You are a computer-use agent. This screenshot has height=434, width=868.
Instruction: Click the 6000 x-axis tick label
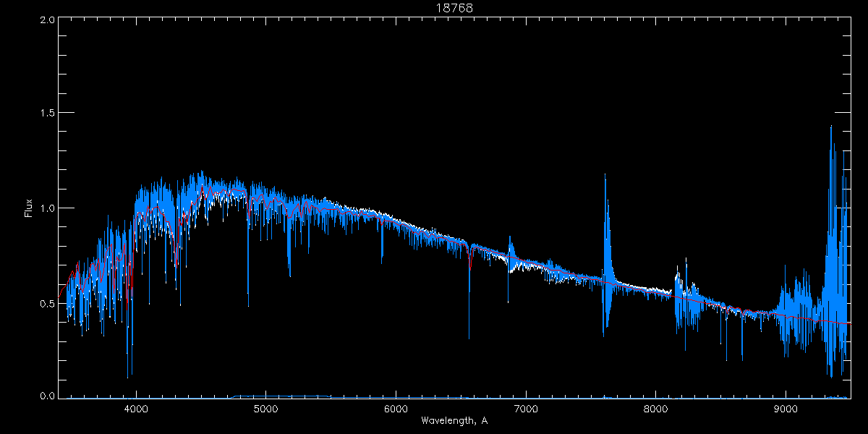click(396, 409)
